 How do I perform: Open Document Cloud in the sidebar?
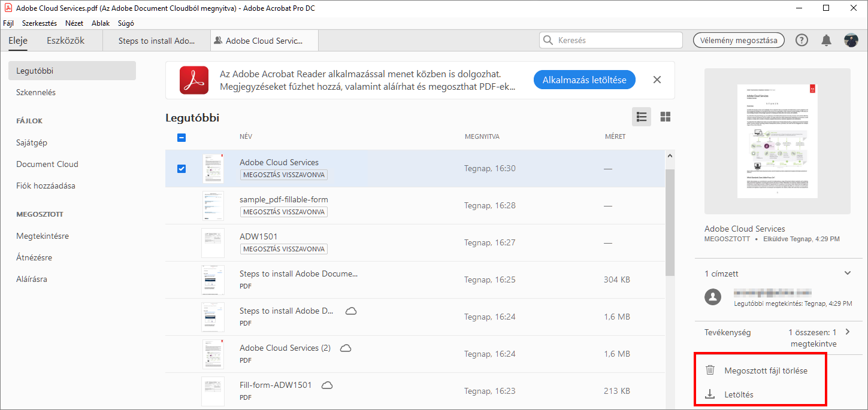[x=47, y=164]
